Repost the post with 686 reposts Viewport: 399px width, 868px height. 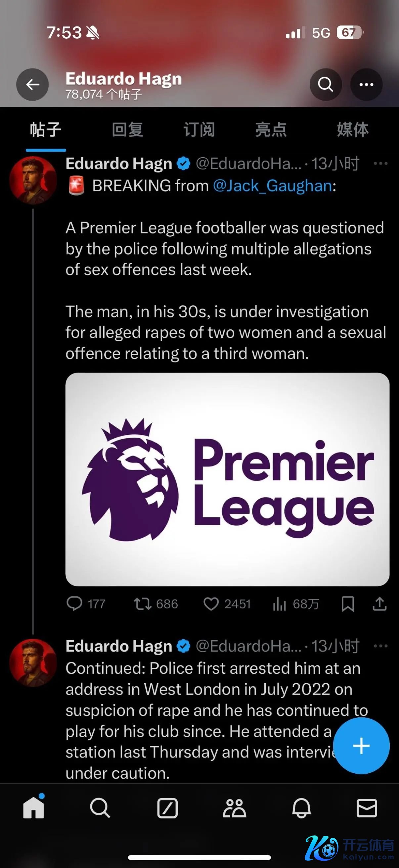pyautogui.click(x=143, y=604)
